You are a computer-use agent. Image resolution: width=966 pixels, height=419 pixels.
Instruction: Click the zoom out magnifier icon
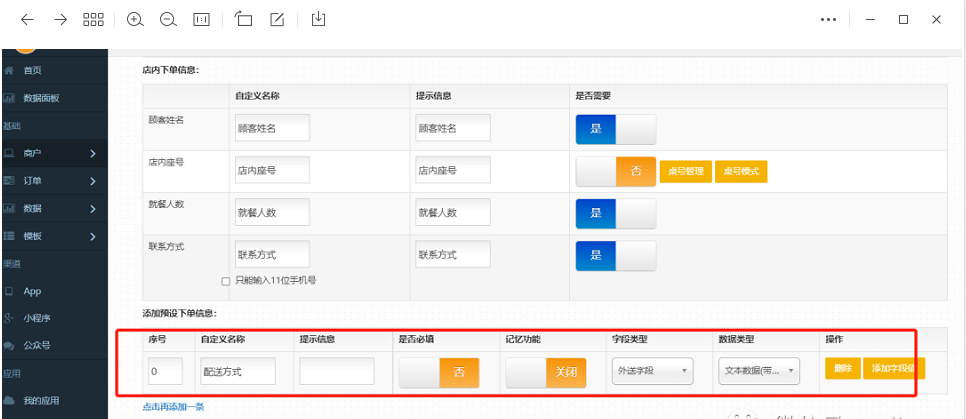168,19
